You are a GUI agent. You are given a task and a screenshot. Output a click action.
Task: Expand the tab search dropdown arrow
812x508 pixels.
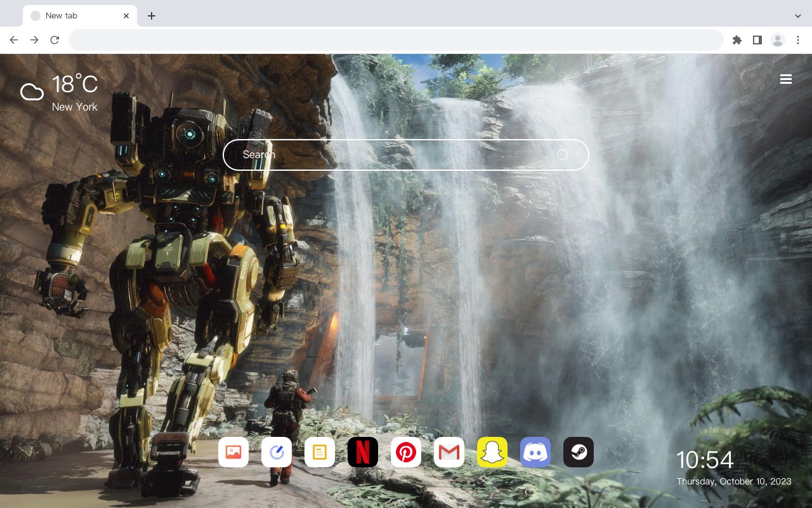(798, 16)
